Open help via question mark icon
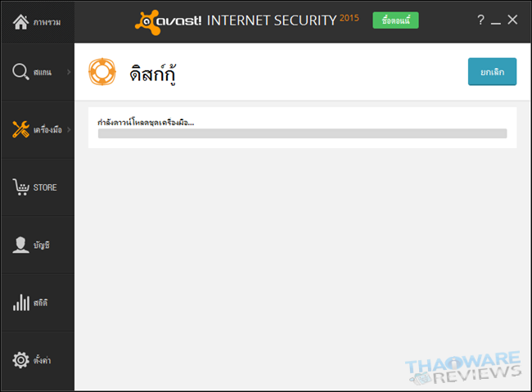The image size is (532, 392). click(480, 20)
